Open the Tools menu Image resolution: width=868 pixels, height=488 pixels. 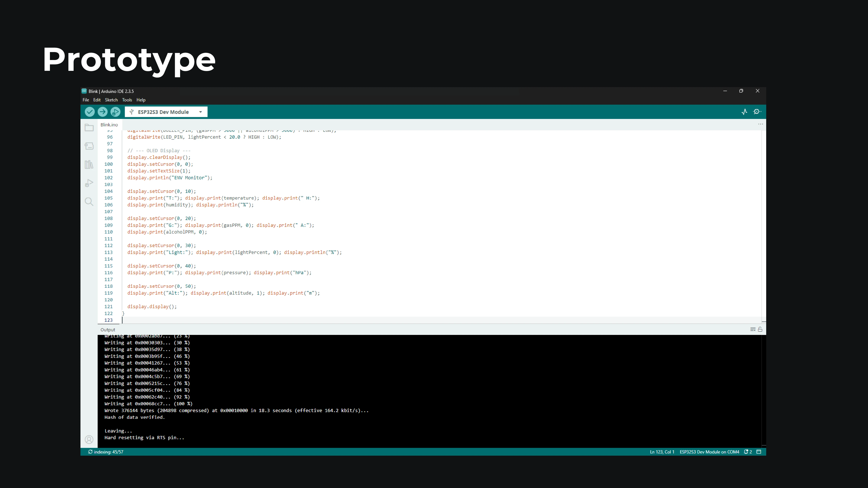point(127,100)
